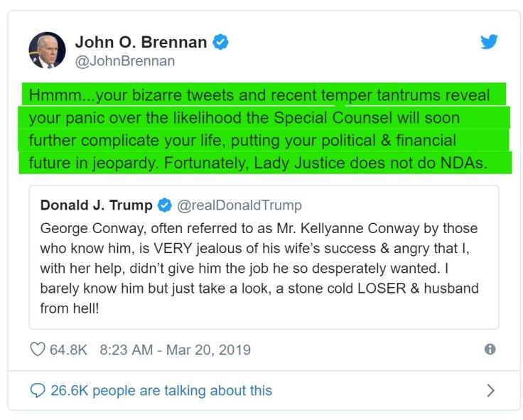
Task: Click the quoted text line starting "George Conway"
Action: [x=259, y=229]
